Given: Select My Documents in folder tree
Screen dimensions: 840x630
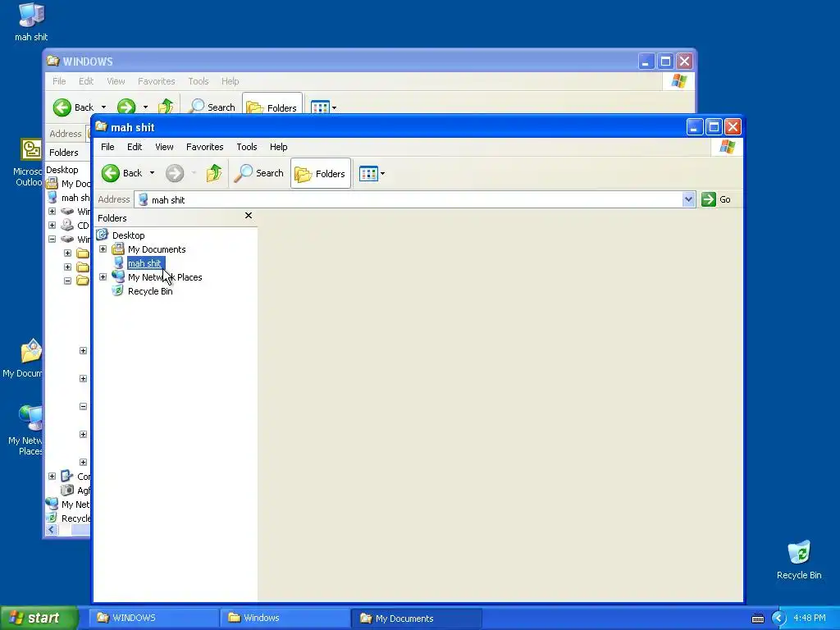Looking at the screenshot, I should [157, 249].
